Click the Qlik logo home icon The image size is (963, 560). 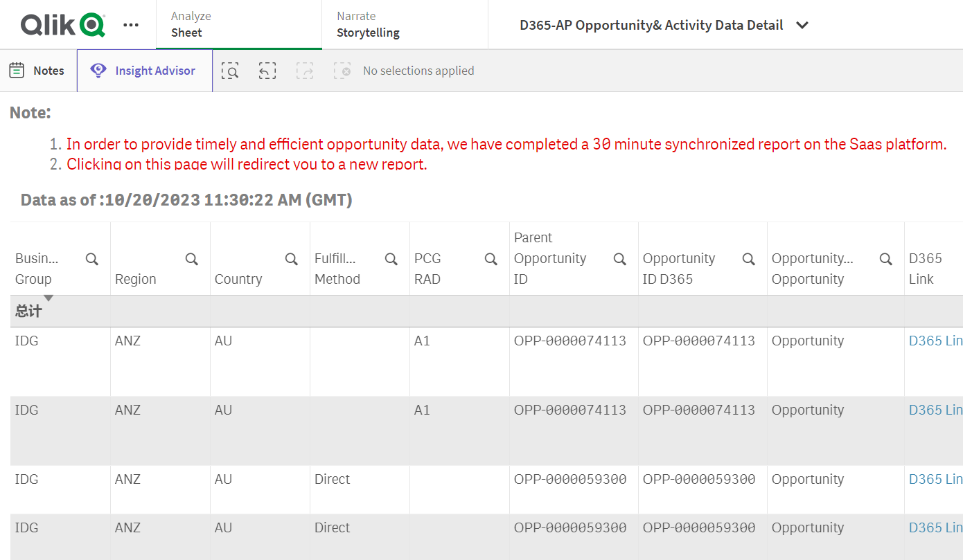click(x=62, y=25)
